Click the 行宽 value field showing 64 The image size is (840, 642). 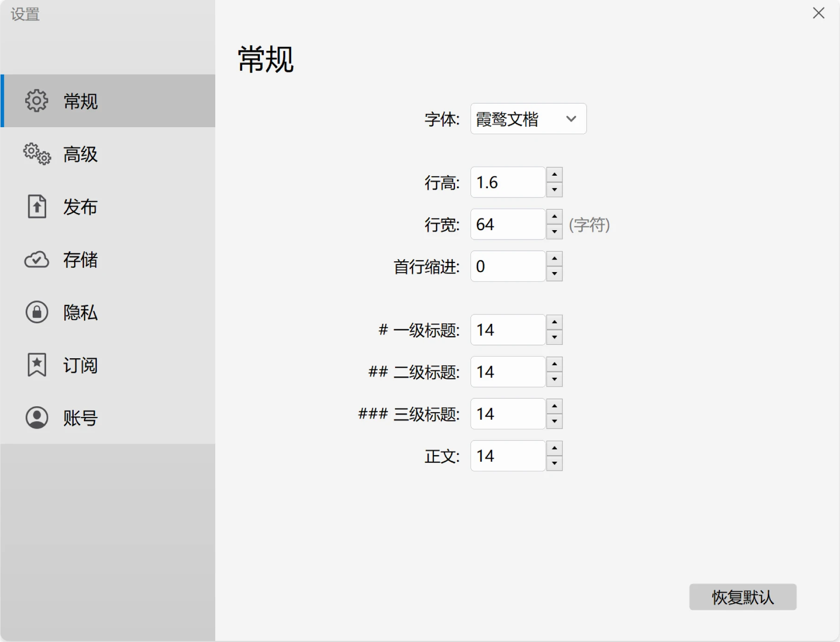point(508,224)
